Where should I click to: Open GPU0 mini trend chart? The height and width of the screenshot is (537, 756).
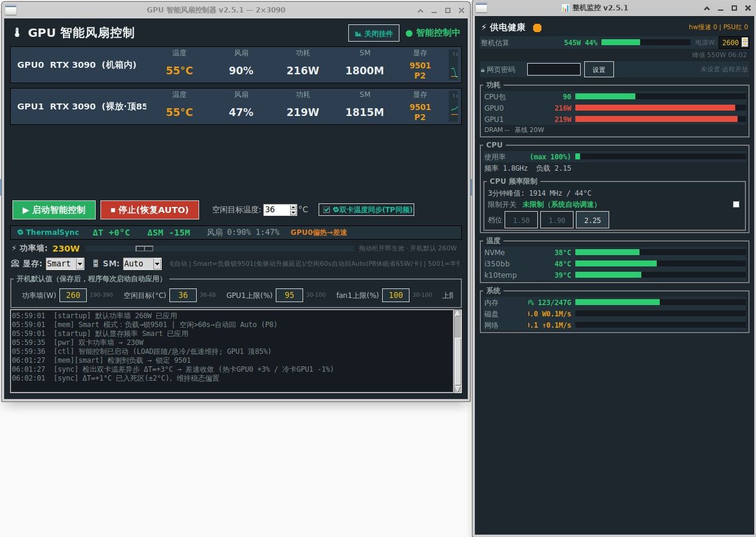(455, 65)
